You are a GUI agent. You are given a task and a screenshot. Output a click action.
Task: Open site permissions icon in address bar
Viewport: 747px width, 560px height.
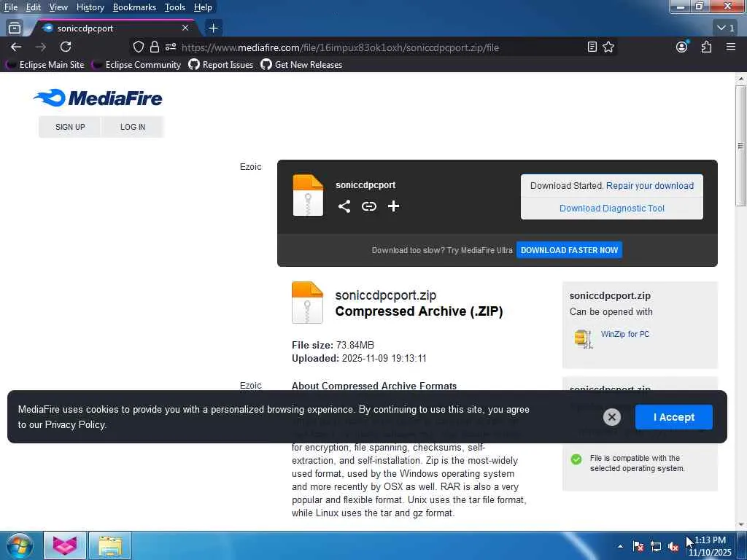click(171, 47)
